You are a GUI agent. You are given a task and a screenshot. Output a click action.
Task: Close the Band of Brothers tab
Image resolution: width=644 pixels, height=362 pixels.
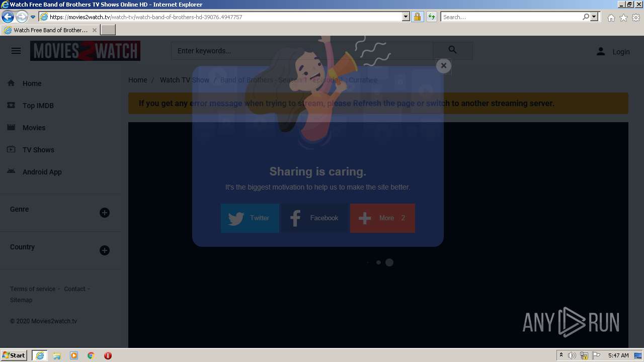(x=95, y=30)
